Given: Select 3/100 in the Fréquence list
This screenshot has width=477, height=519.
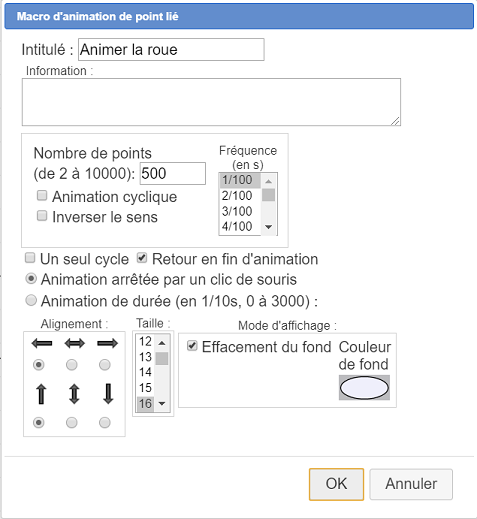Looking at the screenshot, I should (237, 211).
